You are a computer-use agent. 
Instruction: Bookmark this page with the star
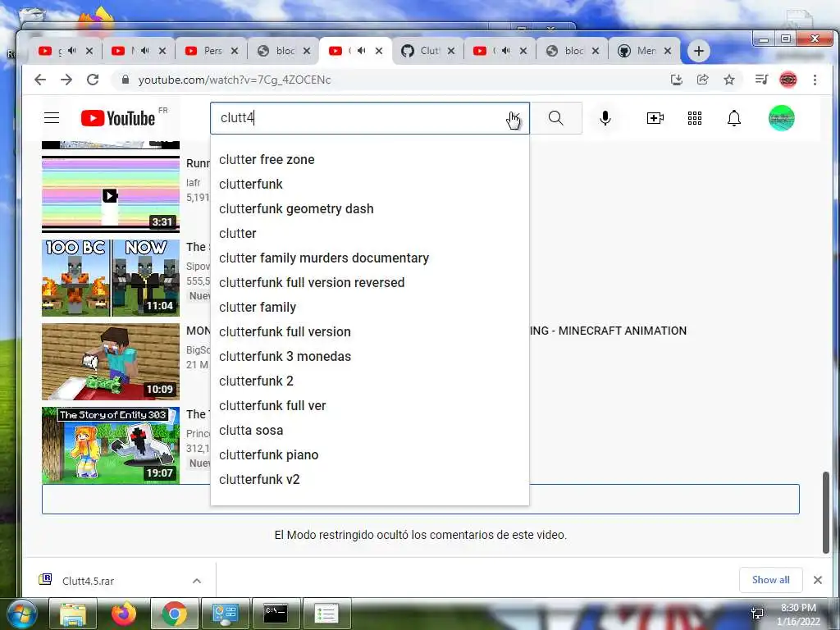click(729, 80)
